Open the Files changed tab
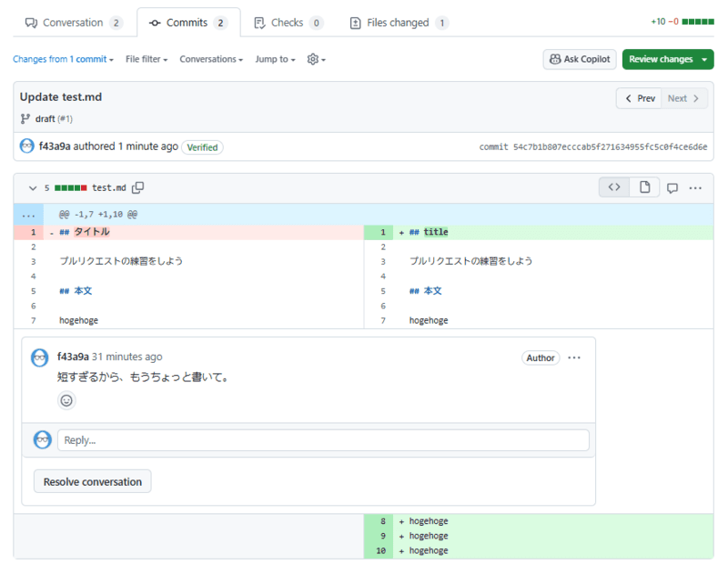728x574 pixels. pos(399,23)
